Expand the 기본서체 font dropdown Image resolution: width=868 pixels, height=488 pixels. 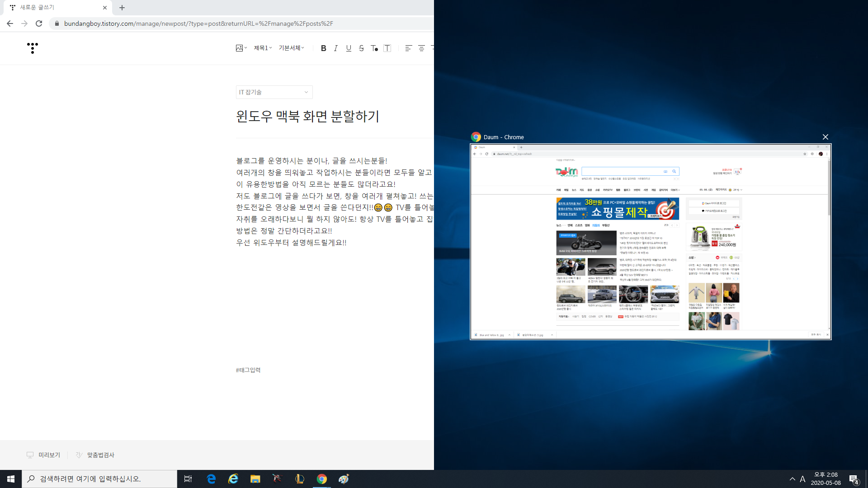click(291, 48)
